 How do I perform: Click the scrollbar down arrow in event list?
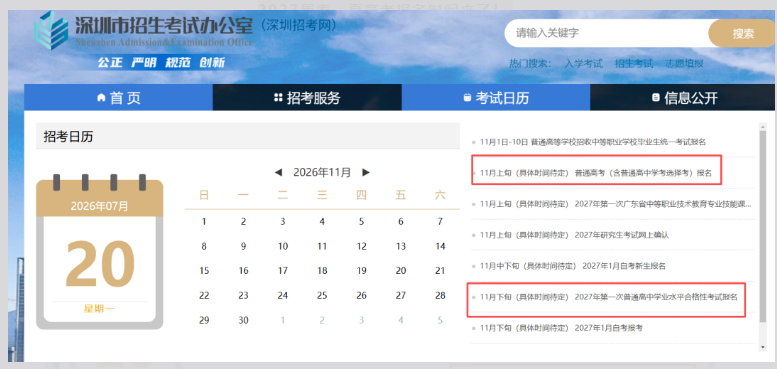coord(763,348)
